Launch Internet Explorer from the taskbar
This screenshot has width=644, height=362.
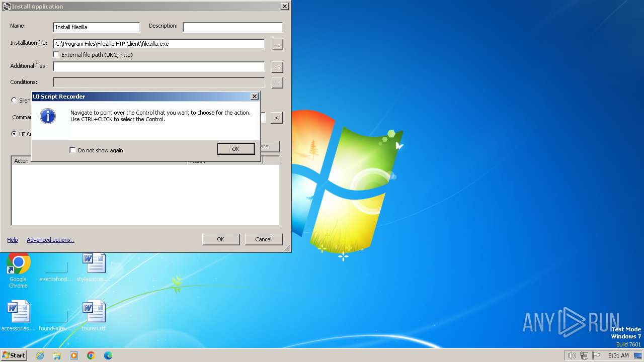[40, 355]
